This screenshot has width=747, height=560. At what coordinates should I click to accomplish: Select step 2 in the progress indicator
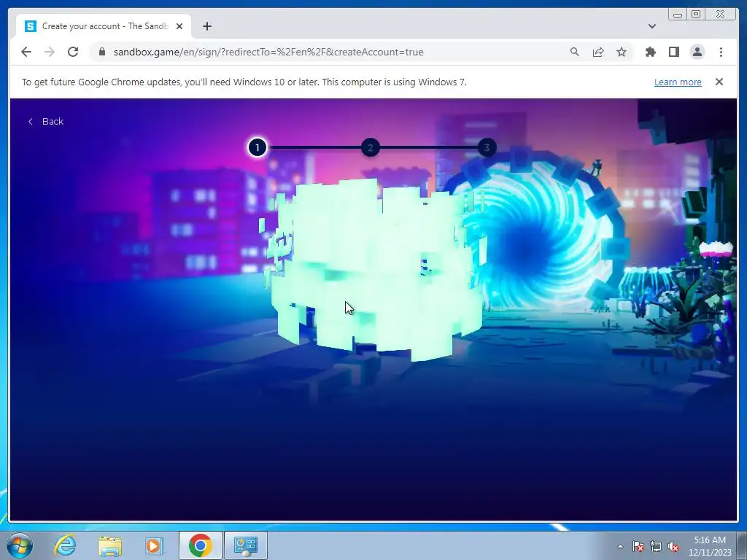[371, 147]
